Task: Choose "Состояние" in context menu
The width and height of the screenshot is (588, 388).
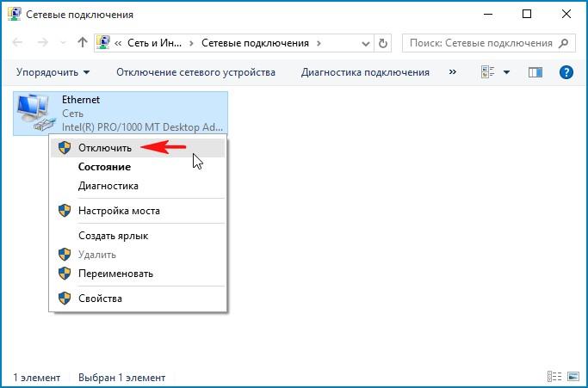Action: point(138,167)
